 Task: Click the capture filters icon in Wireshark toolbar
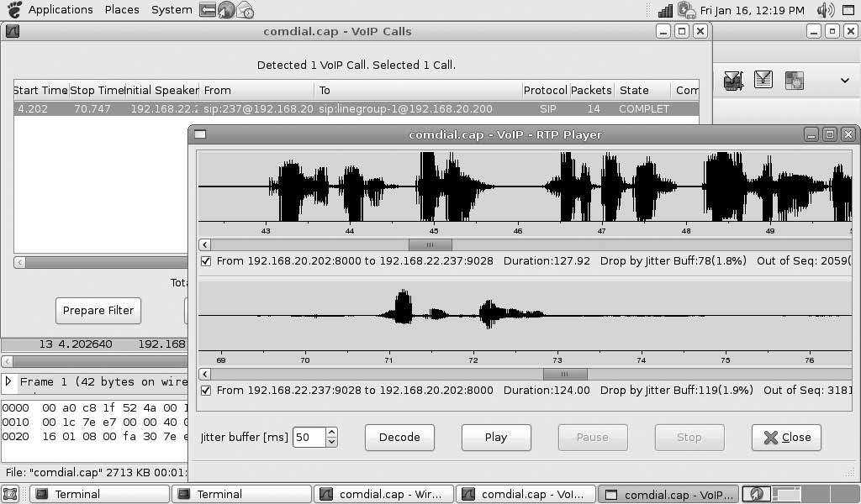pyautogui.click(x=733, y=81)
